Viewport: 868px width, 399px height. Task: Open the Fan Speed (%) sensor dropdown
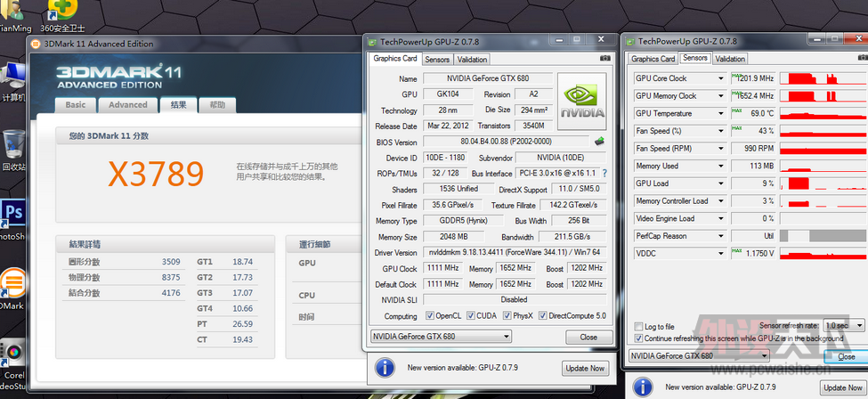[721, 131]
